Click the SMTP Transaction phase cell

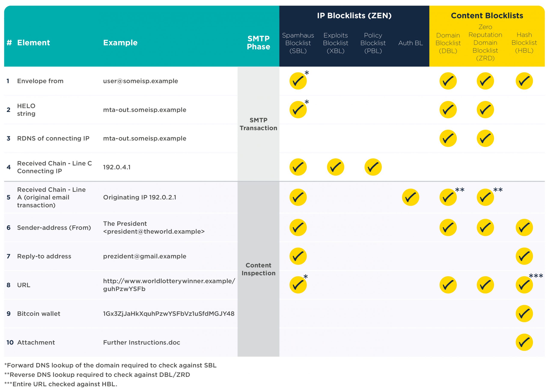(258, 124)
